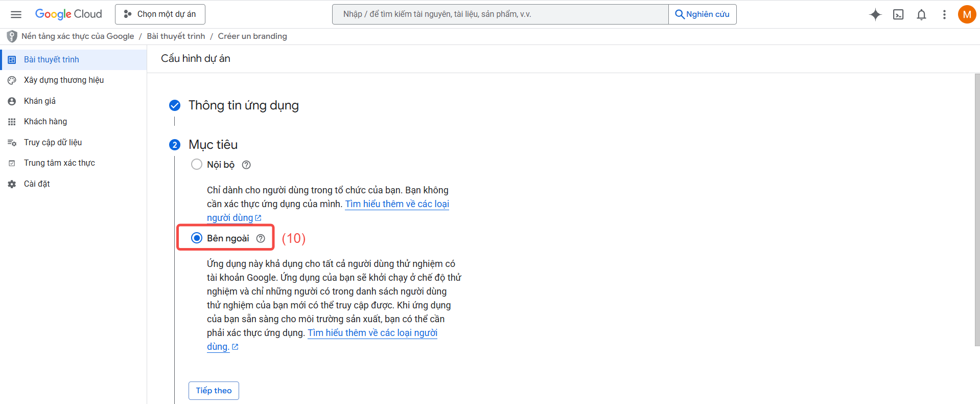Click the resource search input field

[500, 14]
